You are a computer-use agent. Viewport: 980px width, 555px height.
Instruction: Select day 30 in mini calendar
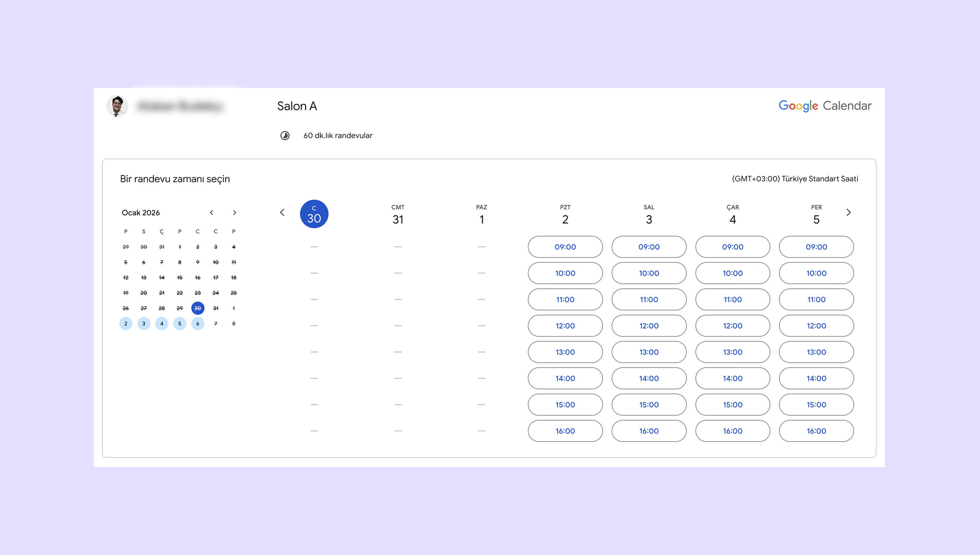[x=197, y=308]
